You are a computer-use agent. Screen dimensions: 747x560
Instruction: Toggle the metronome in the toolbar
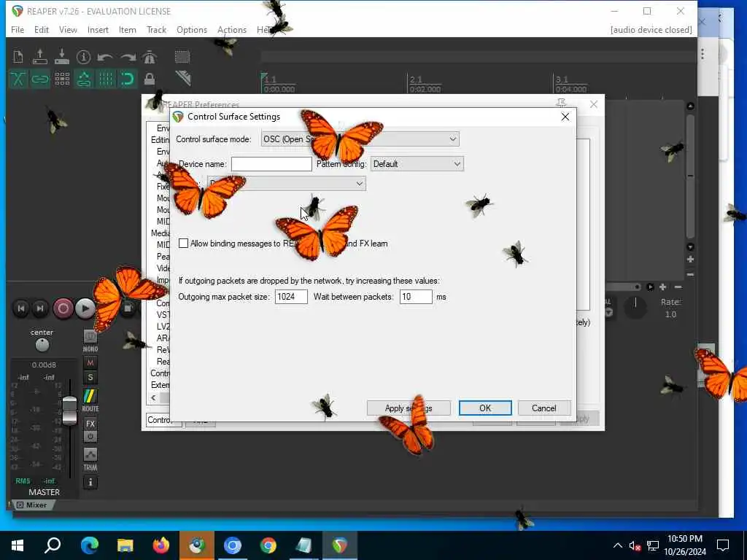pos(149,57)
